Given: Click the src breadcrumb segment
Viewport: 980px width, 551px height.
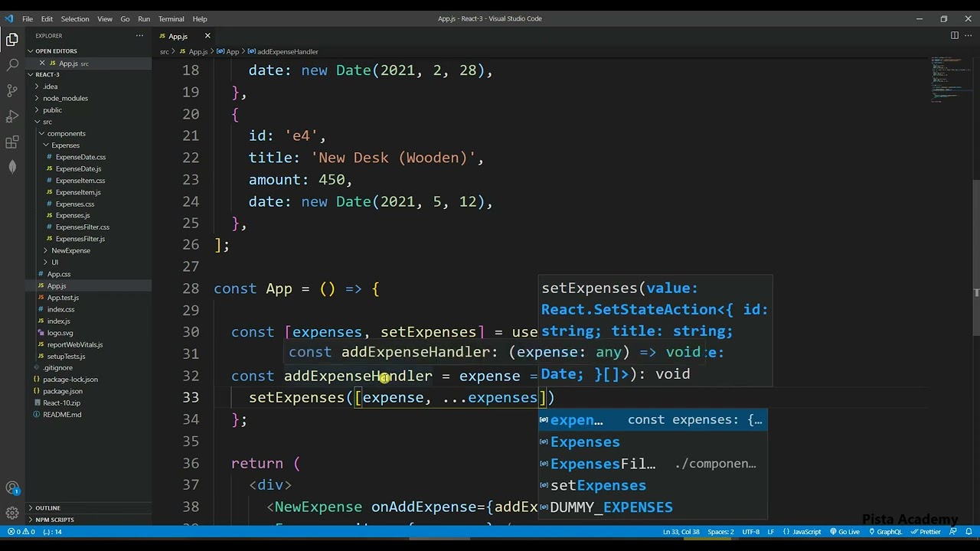Looking at the screenshot, I should [x=164, y=52].
